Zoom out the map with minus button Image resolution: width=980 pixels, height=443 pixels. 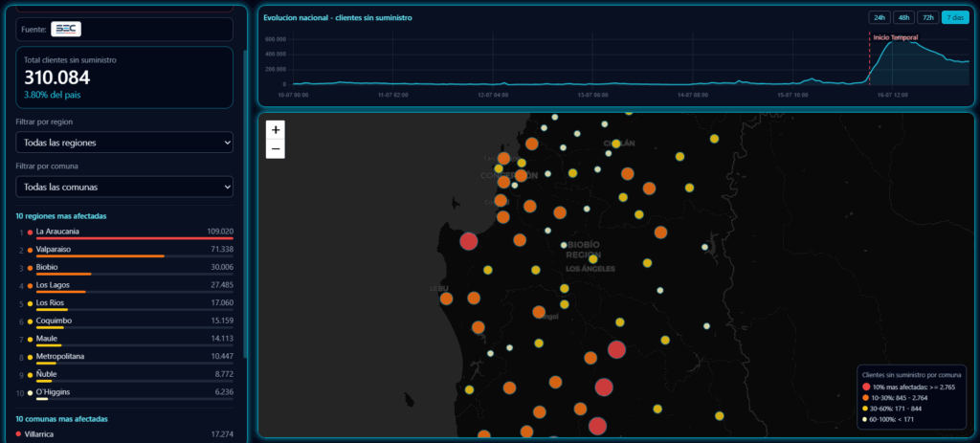coord(275,149)
